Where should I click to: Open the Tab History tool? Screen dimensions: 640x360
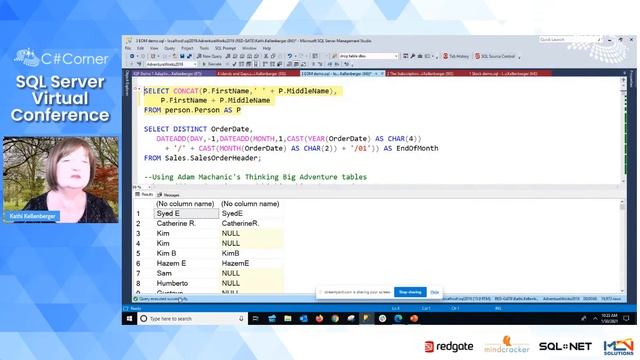[x=456, y=56]
